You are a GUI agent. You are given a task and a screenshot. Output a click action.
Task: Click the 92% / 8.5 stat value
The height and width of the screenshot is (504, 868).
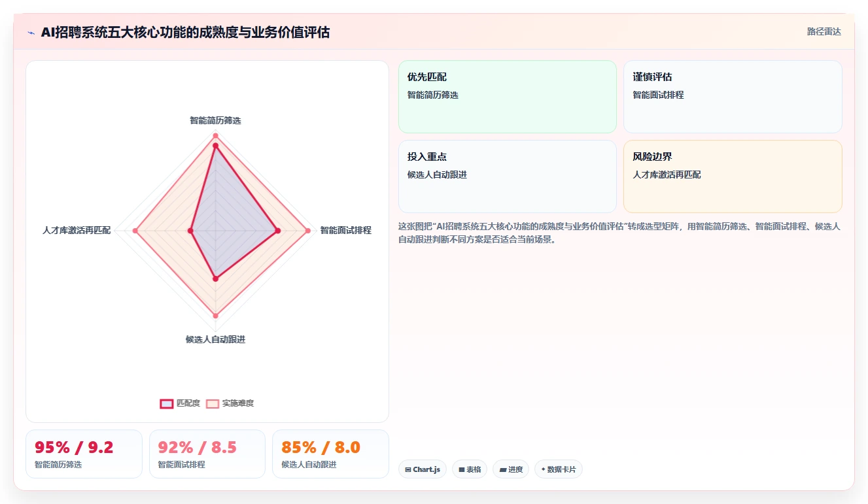point(198,447)
